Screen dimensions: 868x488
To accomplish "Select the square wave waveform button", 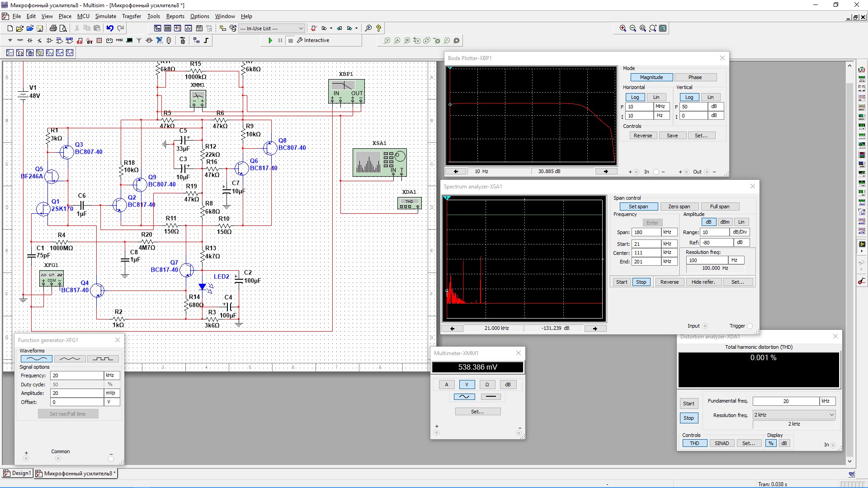I will pyautogui.click(x=103, y=359).
